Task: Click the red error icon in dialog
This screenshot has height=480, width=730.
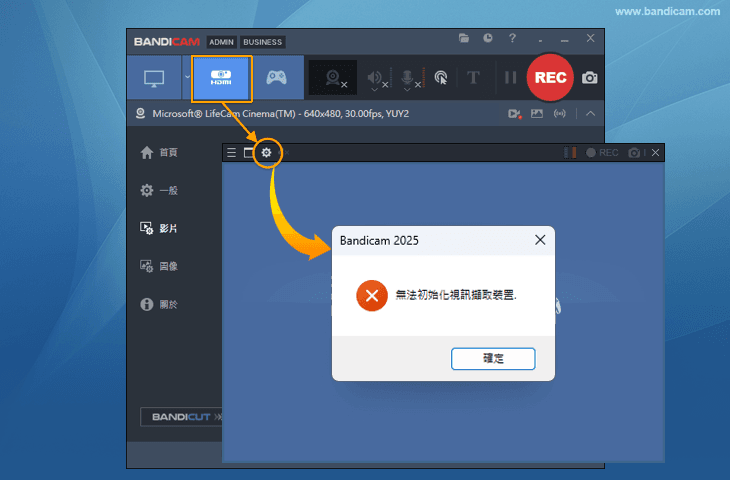Action: tap(372, 296)
